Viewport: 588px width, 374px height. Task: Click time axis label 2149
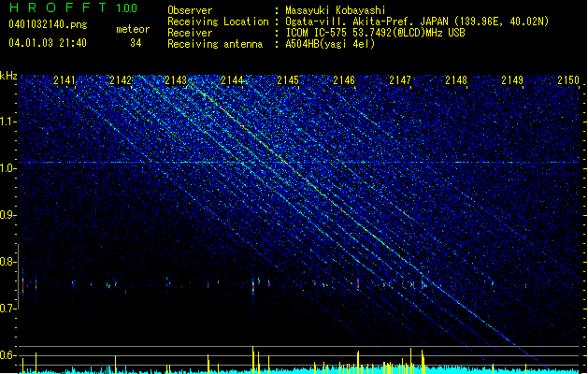click(512, 80)
